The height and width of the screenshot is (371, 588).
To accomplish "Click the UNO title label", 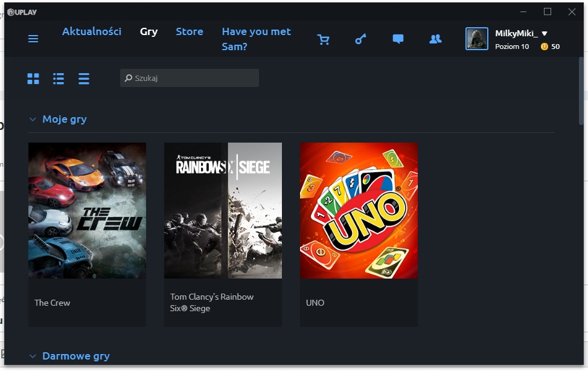I will (315, 303).
